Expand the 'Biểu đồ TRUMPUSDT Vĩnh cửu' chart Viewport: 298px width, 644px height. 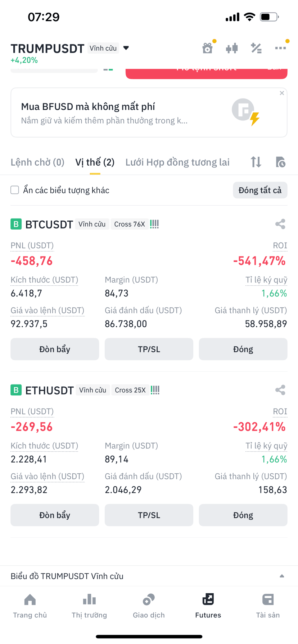coord(149,576)
